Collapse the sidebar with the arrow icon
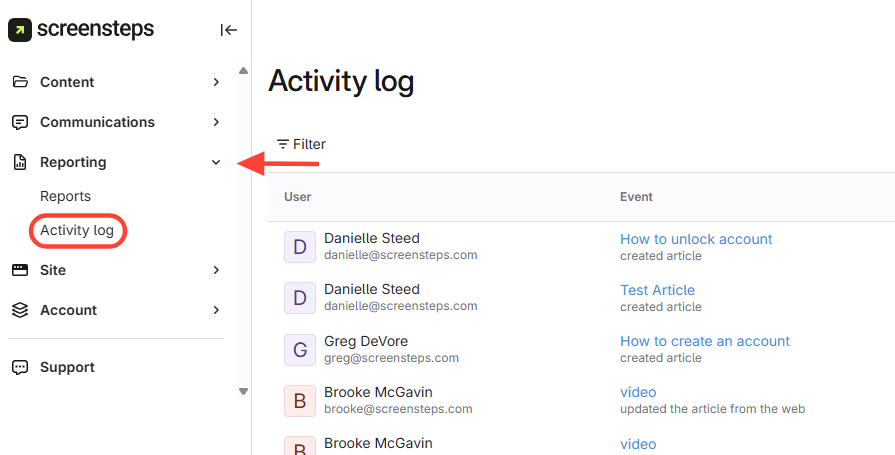This screenshot has width=895, height=455. [x=228, y=30]
